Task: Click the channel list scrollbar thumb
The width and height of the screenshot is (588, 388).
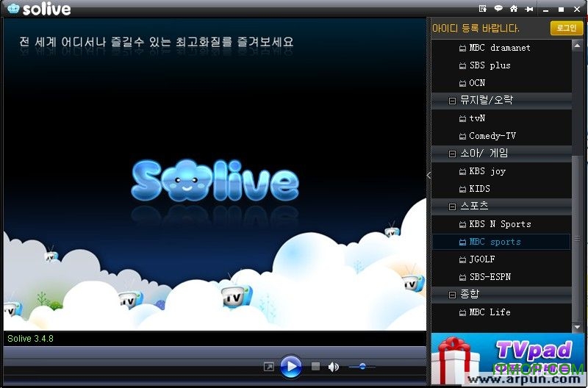Action: click(578, 238)
